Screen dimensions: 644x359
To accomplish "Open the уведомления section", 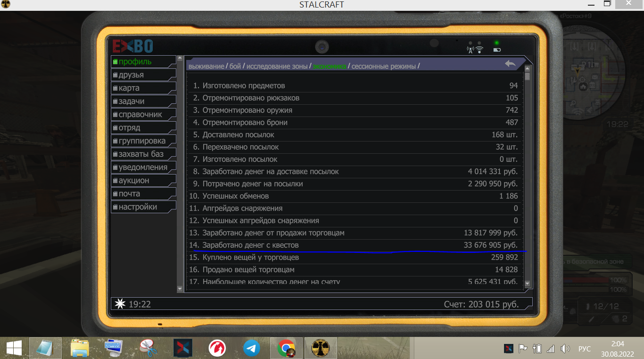I will pyautogui.click(x=144, y=167).
